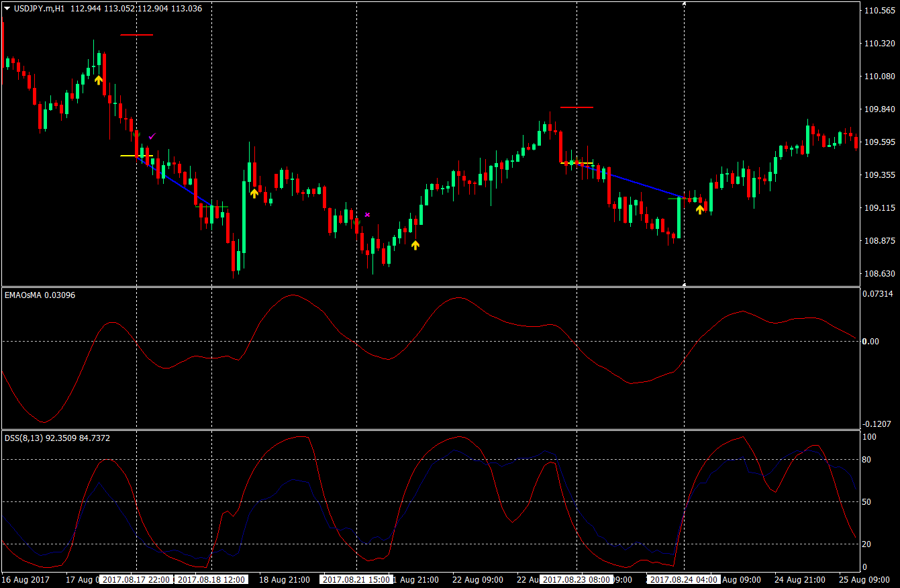Click the yellow up arrow below the 17 Aug peak

click(x=99, y=79)
